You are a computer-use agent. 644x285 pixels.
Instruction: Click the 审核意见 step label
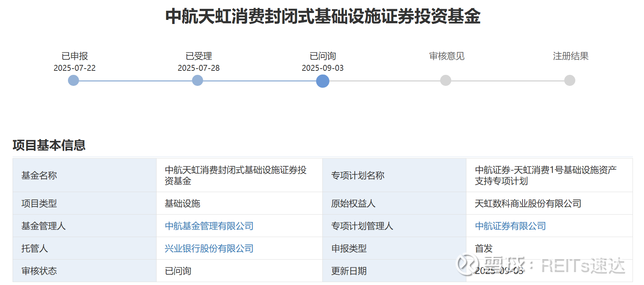(446, 56)
